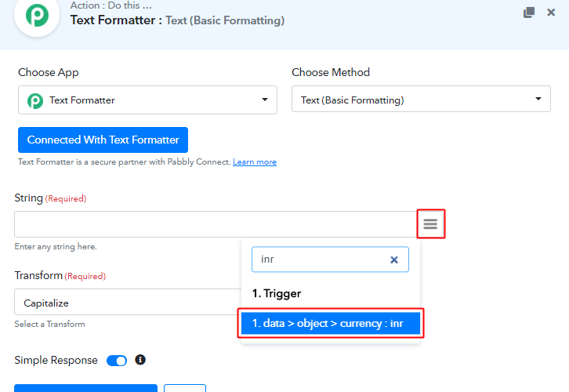Screen dimensions: 569x392
Task: Click the 'Enter any string here.' hint text
Action: (56, 246)
